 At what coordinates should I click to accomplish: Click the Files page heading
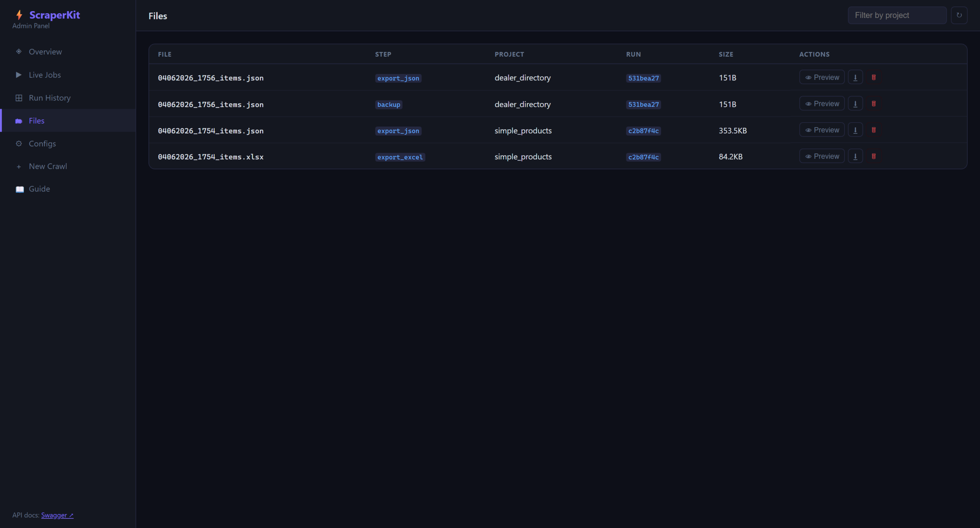(158, 16)
